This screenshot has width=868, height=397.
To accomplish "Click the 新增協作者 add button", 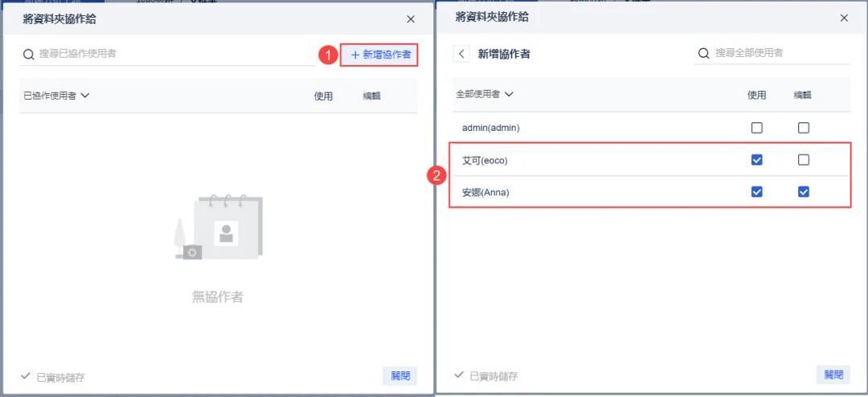I will click(380, 55).
